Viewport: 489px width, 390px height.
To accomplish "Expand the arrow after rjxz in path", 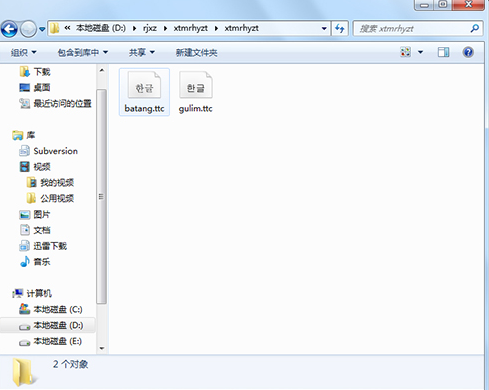I will [165, 28].
